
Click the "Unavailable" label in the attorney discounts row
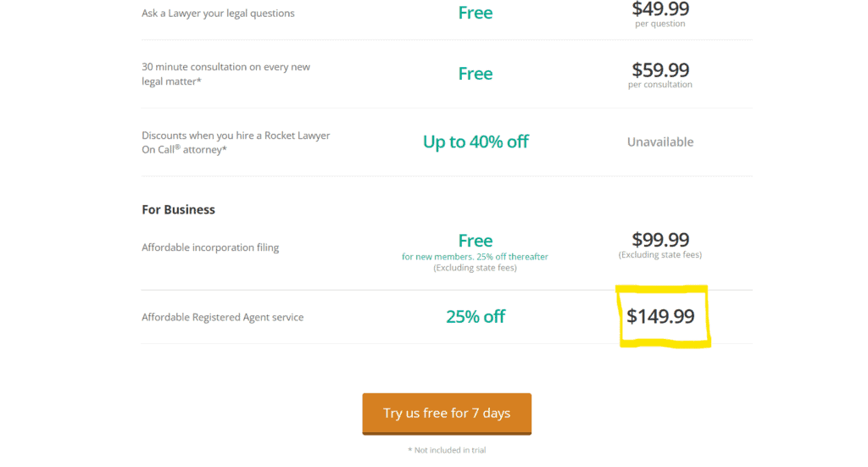(x=660, y=142)
